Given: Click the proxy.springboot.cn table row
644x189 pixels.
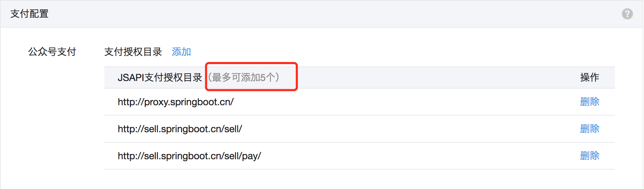Looking at the screenshot, I should (x=360, y=102).
